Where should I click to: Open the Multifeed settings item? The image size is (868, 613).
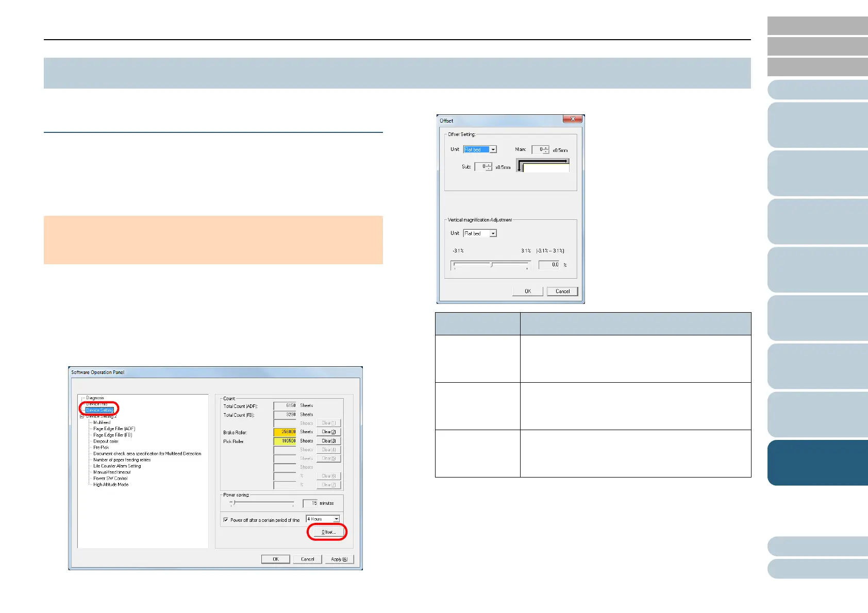click(x=102, y=422)
